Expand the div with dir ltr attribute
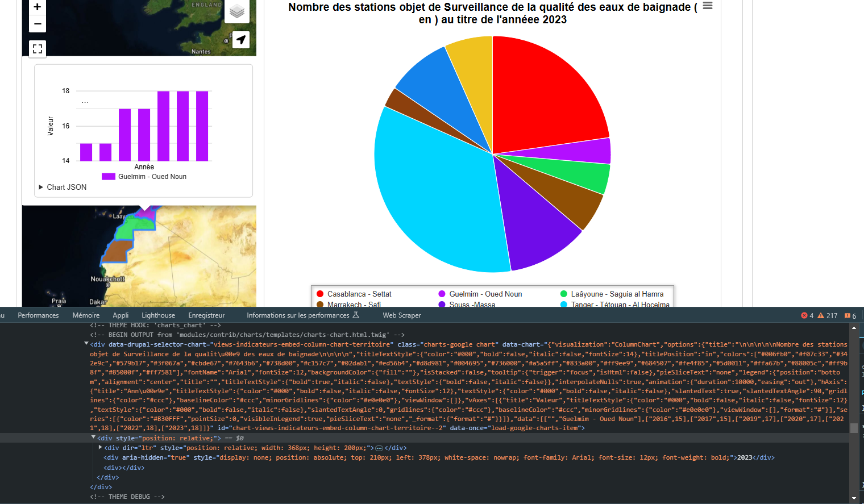864x504 pixels. (x=101, y=448)
